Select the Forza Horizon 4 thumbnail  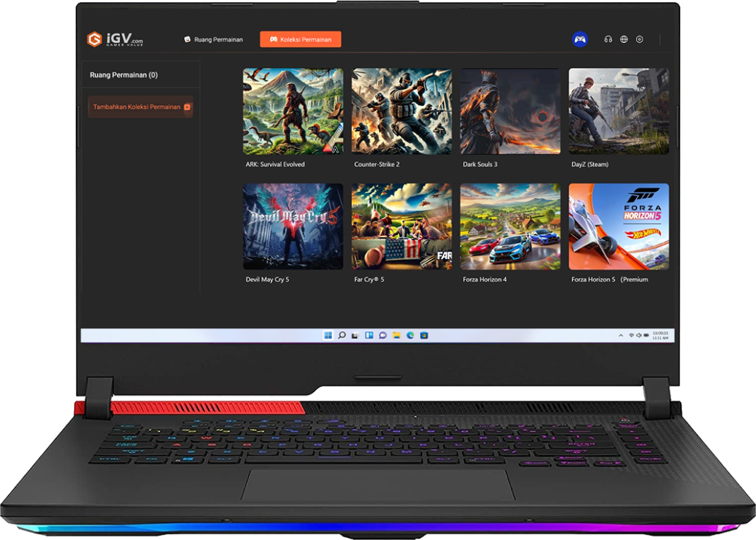coord(510,226)
